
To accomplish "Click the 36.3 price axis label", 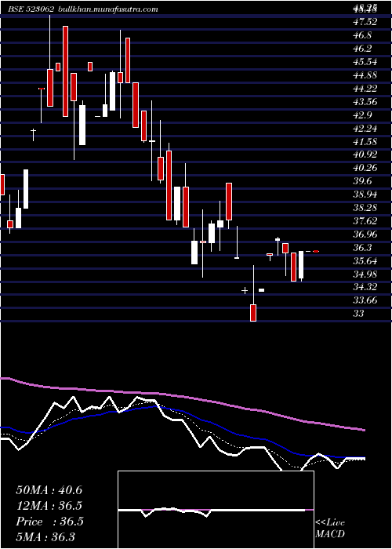I will pyautogui.click(x=362, y=248).
